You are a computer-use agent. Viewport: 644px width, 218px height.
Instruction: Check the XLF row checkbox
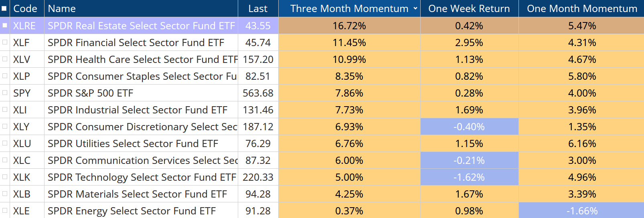[x=5, y=42]
